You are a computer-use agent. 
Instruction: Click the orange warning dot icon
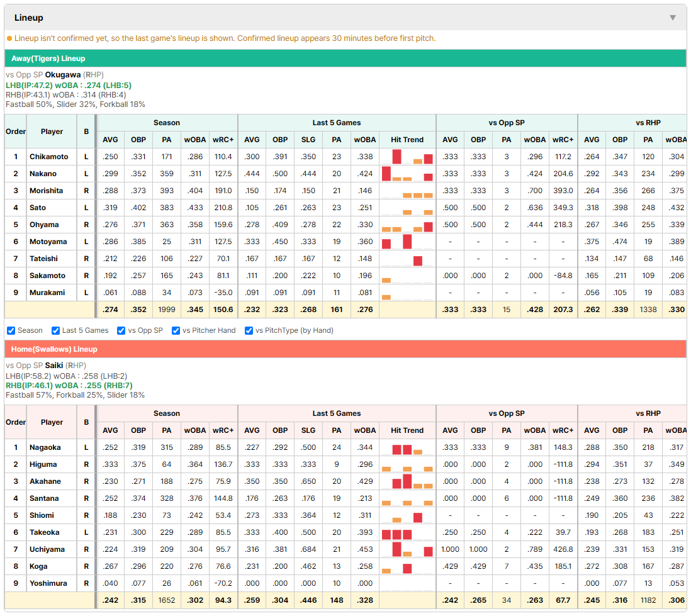tap(9, 38)
